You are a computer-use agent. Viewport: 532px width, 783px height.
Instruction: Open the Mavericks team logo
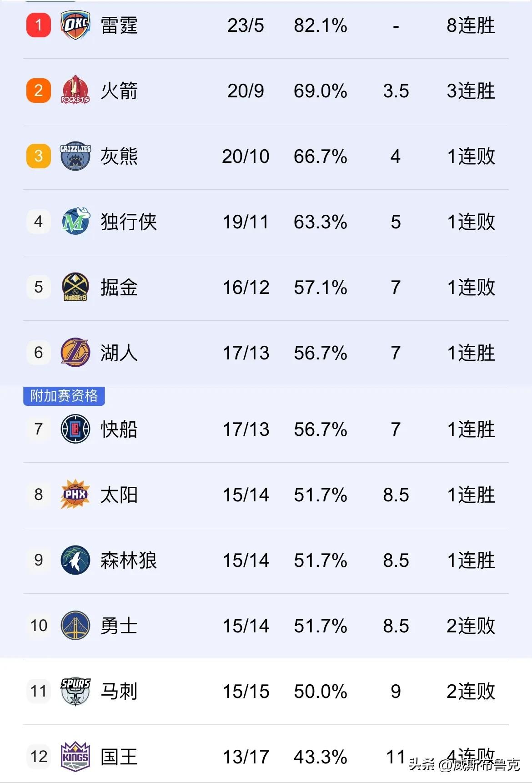click(75, 222)
